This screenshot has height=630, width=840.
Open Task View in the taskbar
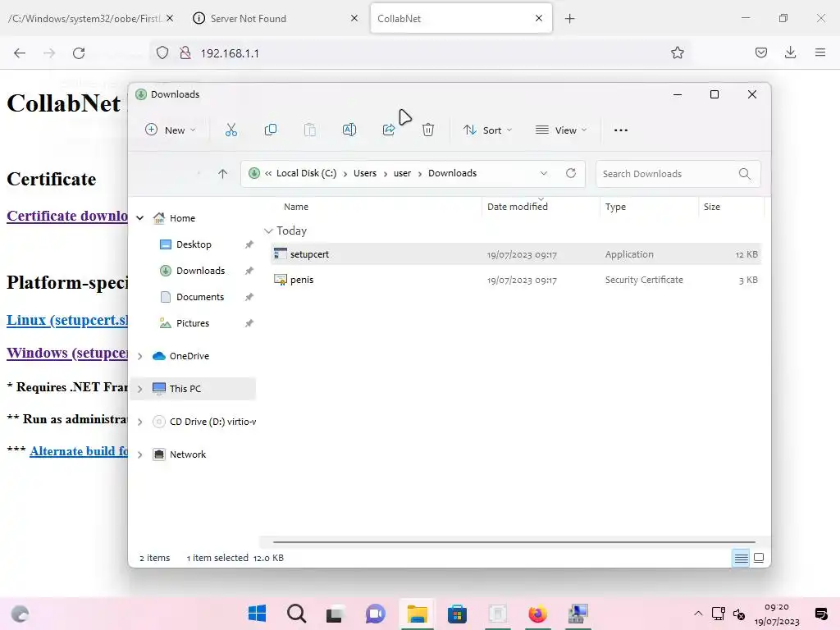coord(336,614)
